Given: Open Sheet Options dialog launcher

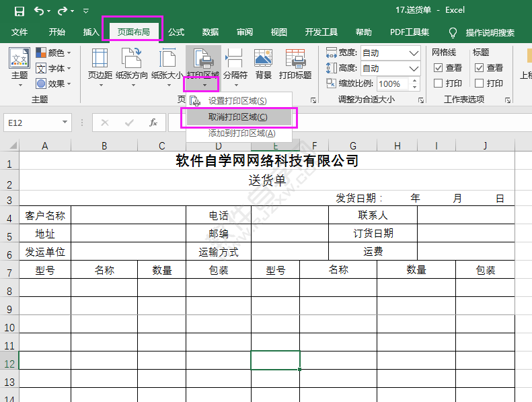Looking at the screenshot, I should pos(508,100).
